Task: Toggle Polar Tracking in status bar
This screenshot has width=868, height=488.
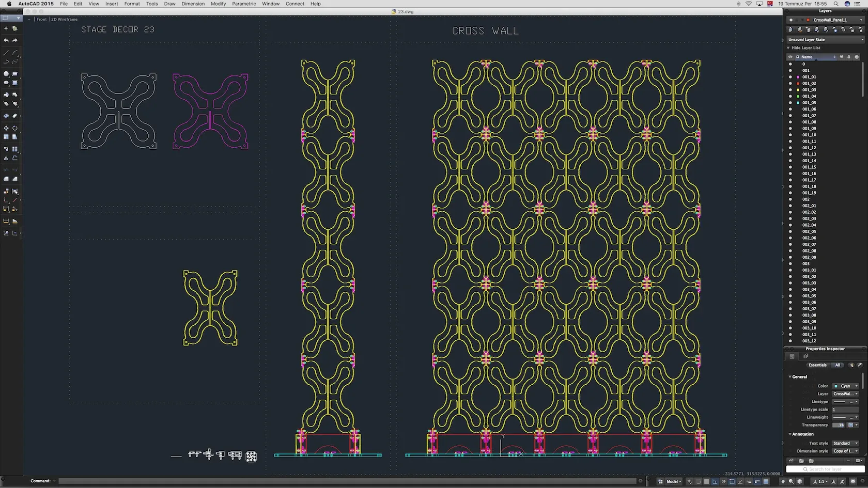Action: [723, 481]
